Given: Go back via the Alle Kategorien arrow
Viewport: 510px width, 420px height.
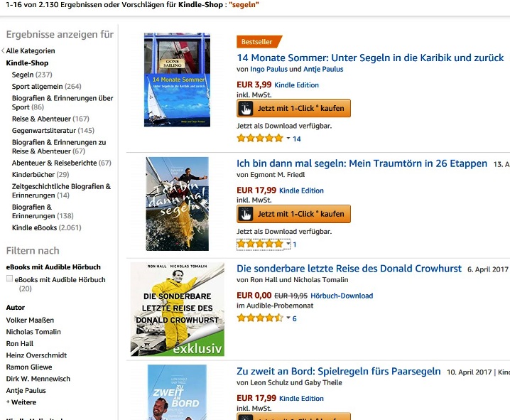Looking at the screenshot, I should pos(3,50).
